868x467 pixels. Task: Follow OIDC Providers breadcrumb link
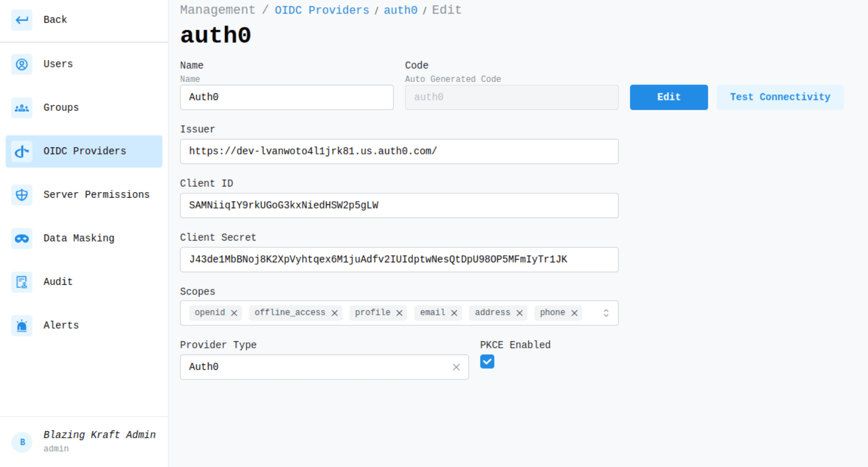[x=322, y=10]
